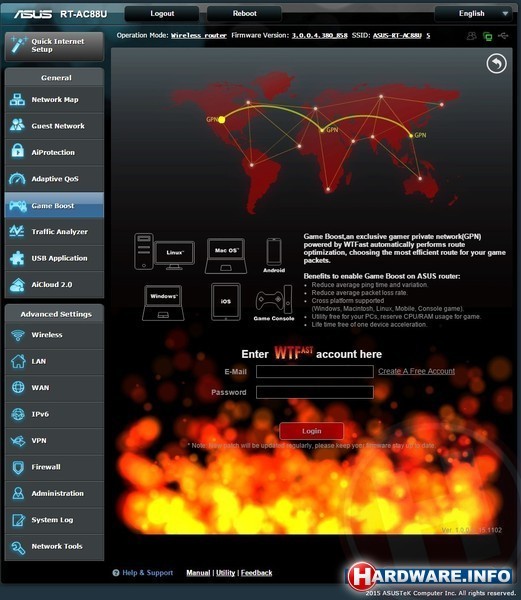521x600 pixels.
Task: Open the Guest Network menu label
Action: click(x=58, y=126)
